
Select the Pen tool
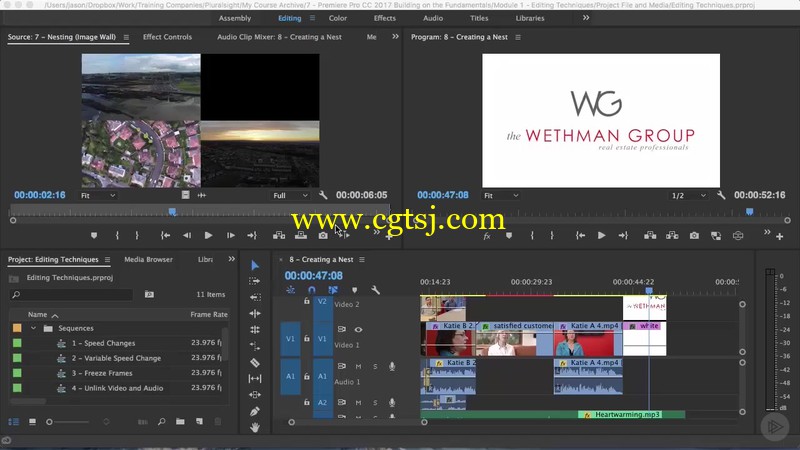(x=255, y=411)
